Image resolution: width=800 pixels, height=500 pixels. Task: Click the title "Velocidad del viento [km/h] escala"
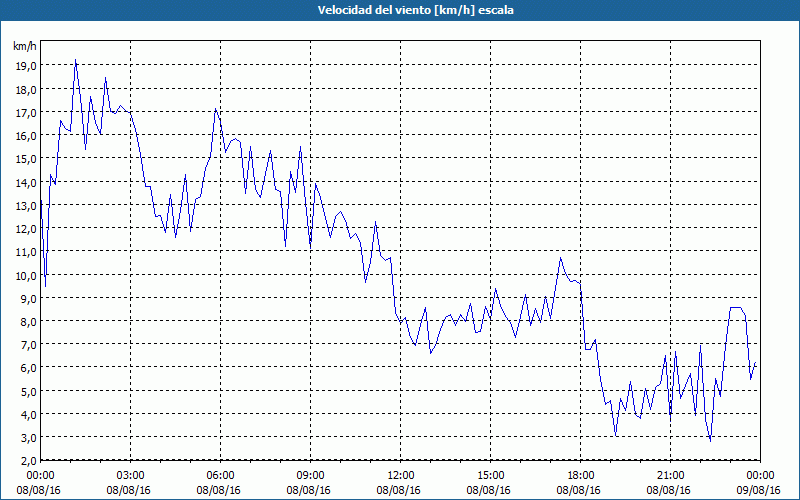coord(415,10)
